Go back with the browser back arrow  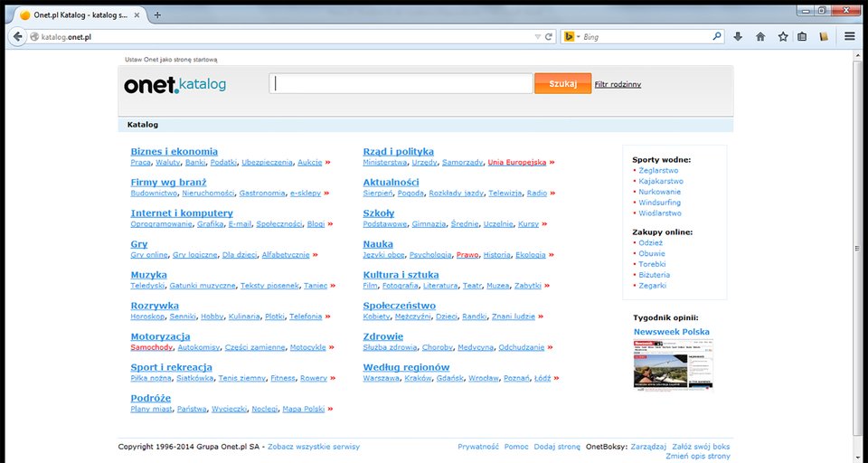[18, 36]
